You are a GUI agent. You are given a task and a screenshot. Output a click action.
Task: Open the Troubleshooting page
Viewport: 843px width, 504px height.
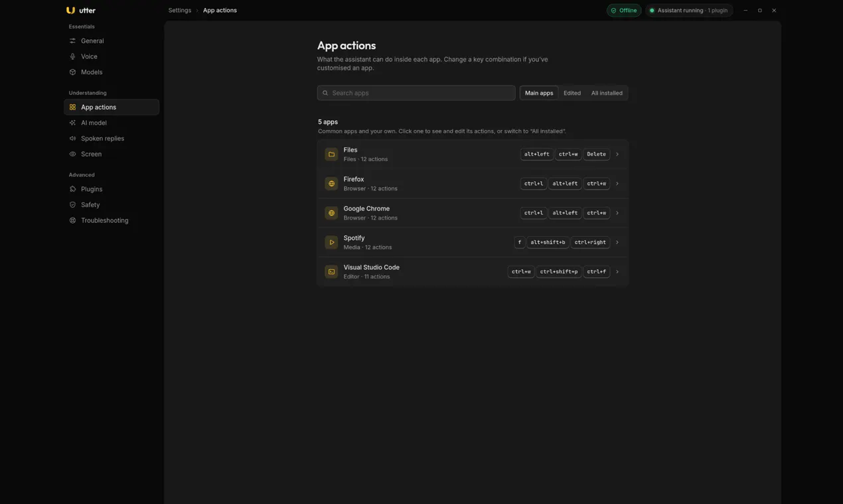pyautogui.click(x=112, y=220)
